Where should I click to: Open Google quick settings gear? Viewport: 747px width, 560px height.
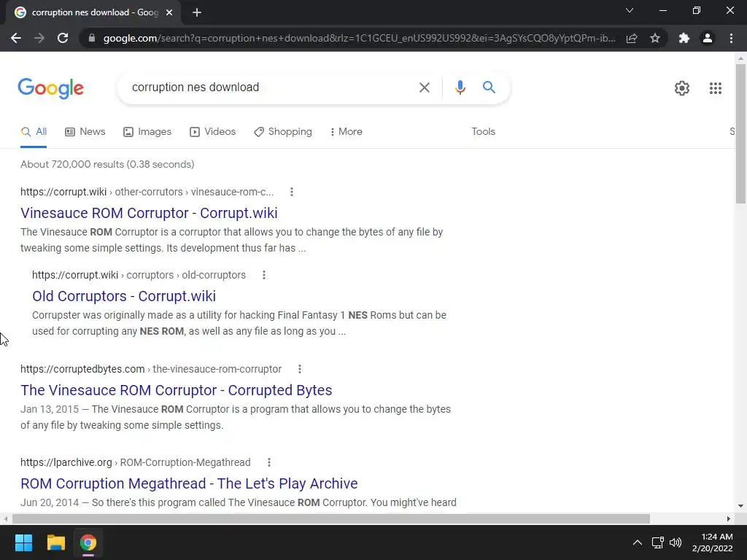(682, 88)
